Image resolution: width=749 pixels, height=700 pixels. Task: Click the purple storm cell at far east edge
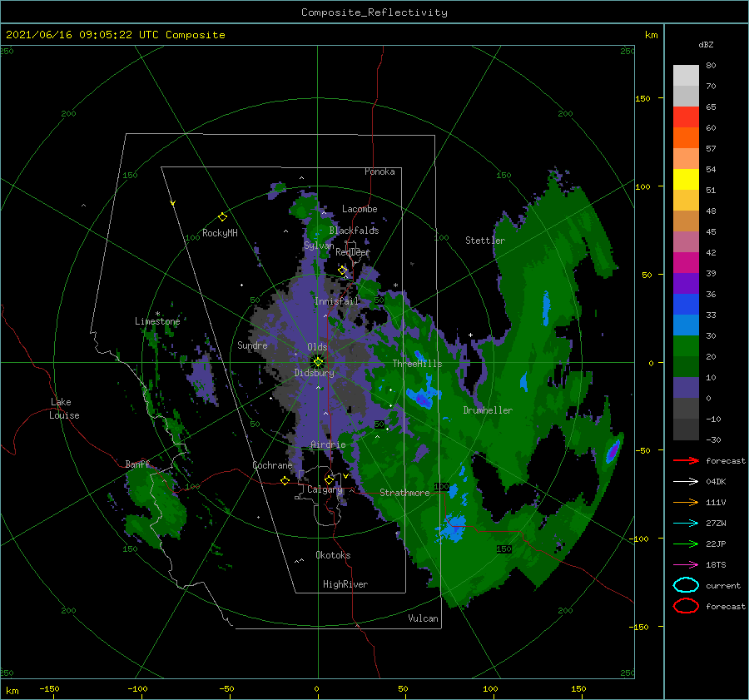(613, 451)
